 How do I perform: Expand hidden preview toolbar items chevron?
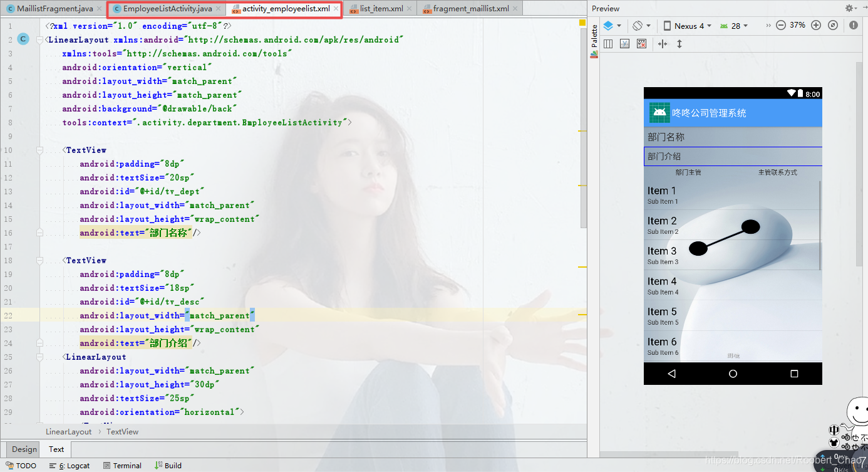(x=768, y=26)
